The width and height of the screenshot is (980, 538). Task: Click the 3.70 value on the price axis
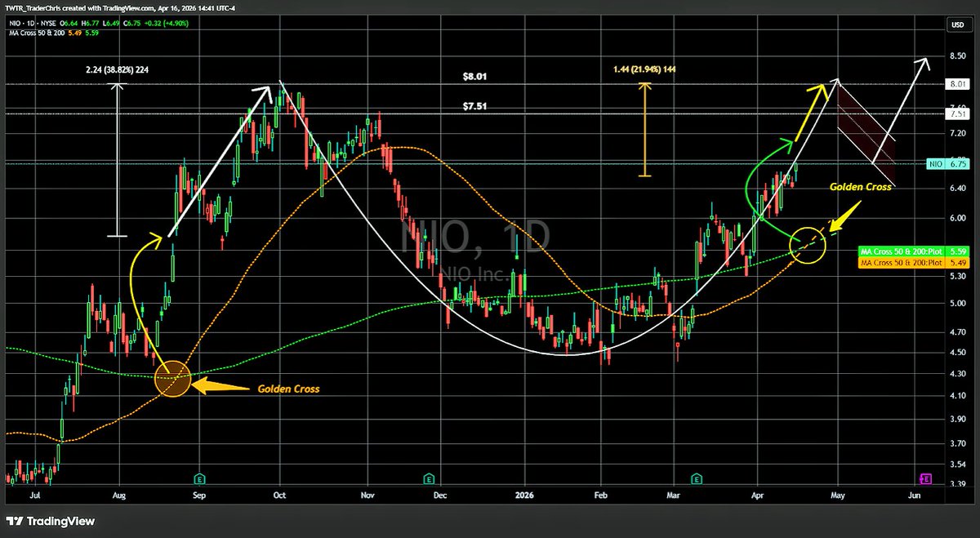(957, 443)
